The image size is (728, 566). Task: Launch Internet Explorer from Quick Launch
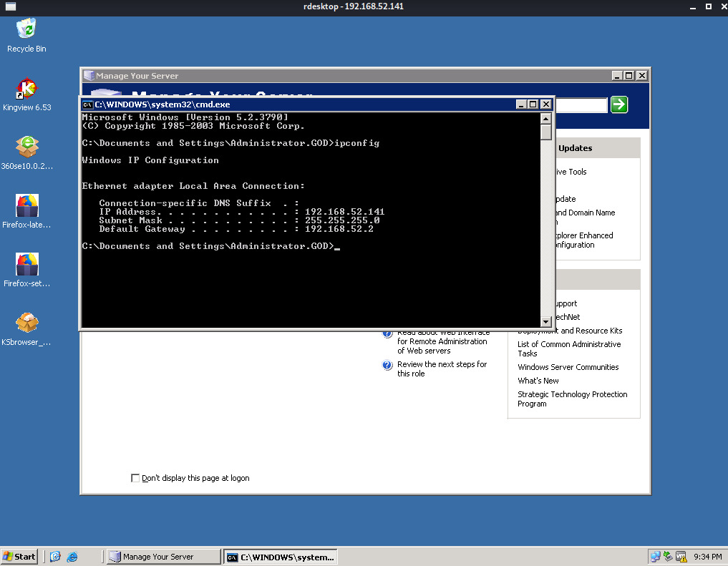pyautogui.click(x=72, y=557)
